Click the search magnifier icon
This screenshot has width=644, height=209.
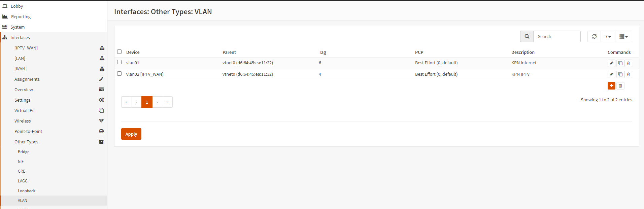click(527, 36)
